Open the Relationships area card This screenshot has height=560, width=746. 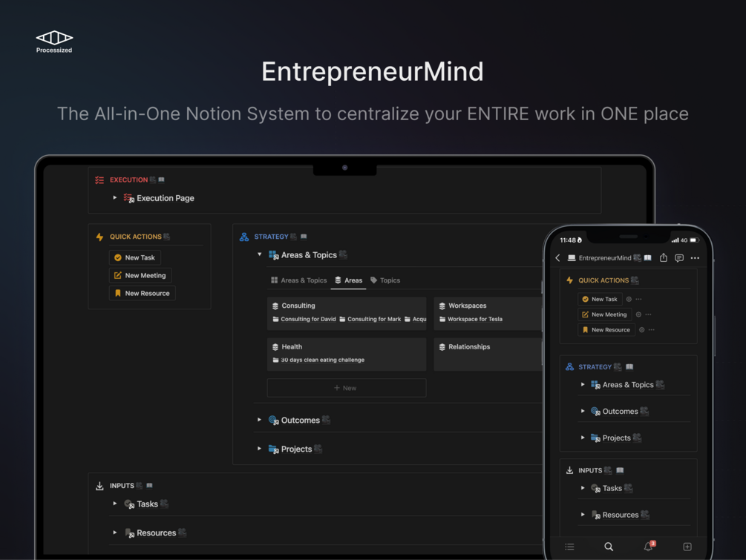(488, 354)
